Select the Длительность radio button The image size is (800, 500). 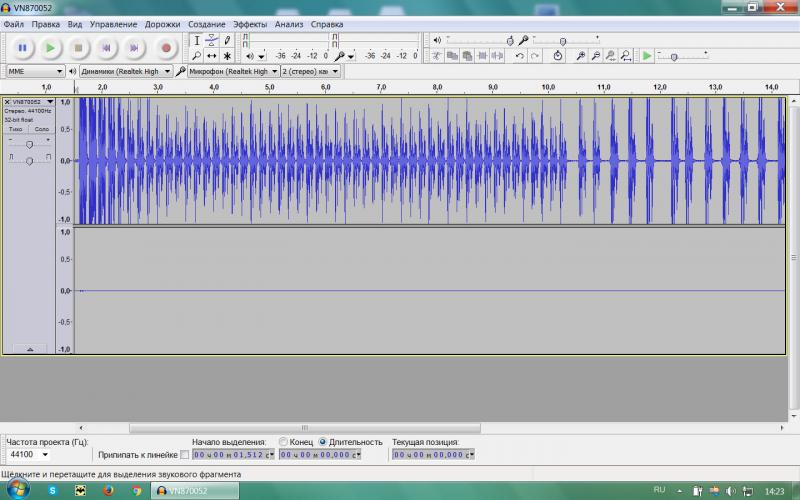[x=322, y=442]
